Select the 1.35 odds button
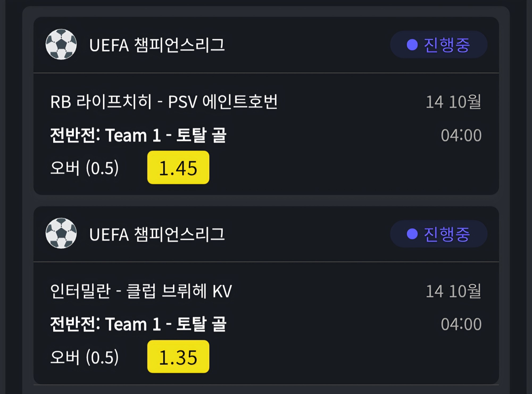Viewport: 532px width, 394px height. [178, 357]
